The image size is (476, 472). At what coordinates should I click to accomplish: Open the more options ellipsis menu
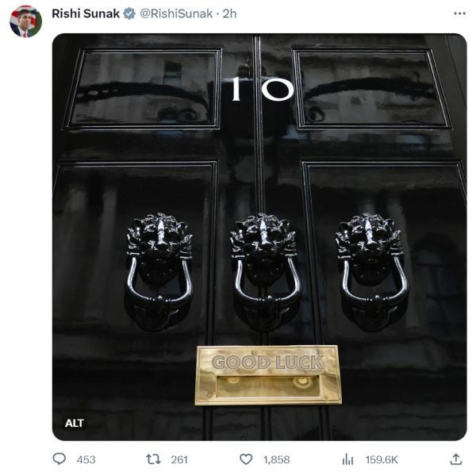tap(459, 13)
